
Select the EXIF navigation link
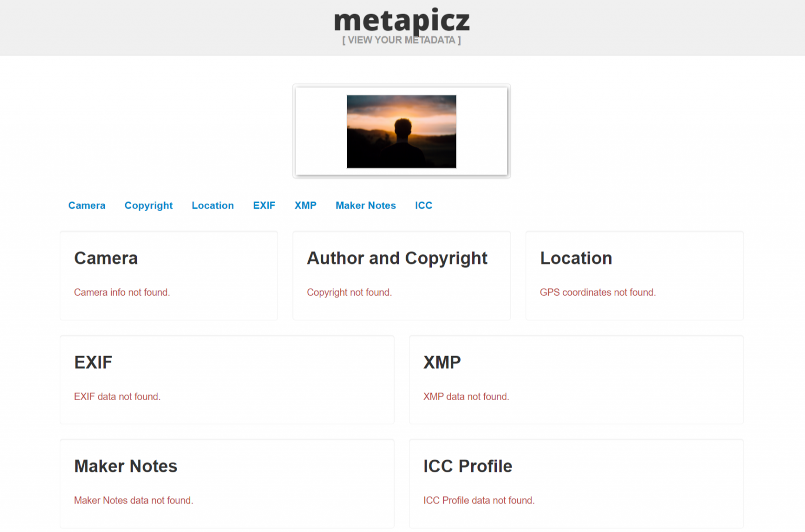pos(264,205)
